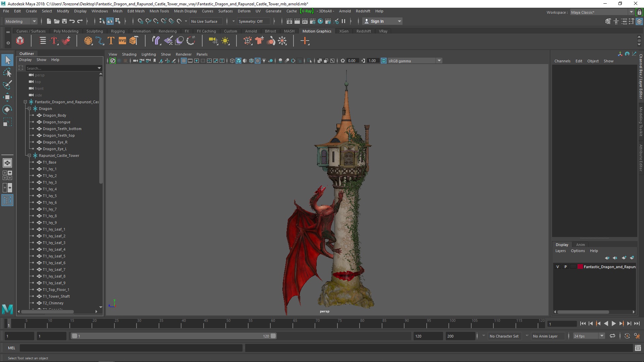Screen dimensions: 644x362
Task: Click the Outliner vertical scrollbar
Action: (x=101, y=130)
